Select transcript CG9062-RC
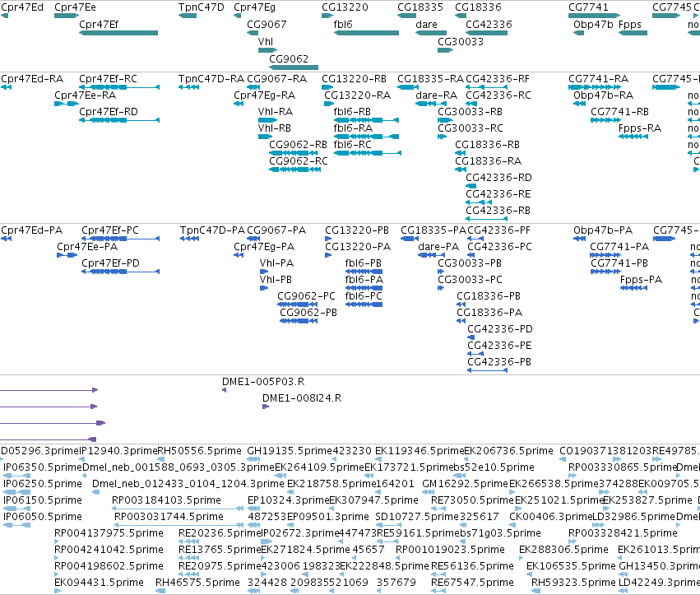700x595 pixels. click(x=295, y=170)
